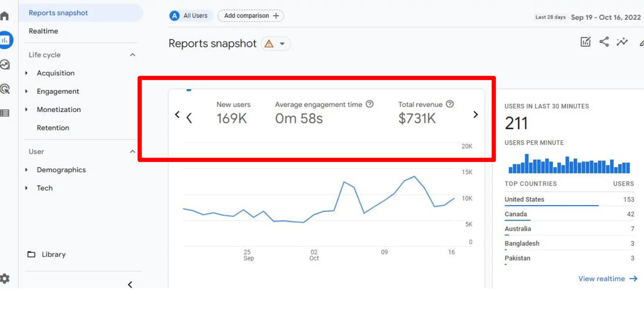Open the Insights sparkline icon

tap(622, 42)
